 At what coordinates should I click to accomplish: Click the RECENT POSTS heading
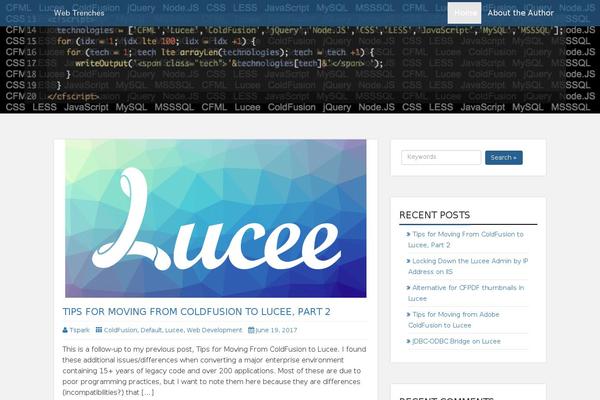(x=435, y=215)
